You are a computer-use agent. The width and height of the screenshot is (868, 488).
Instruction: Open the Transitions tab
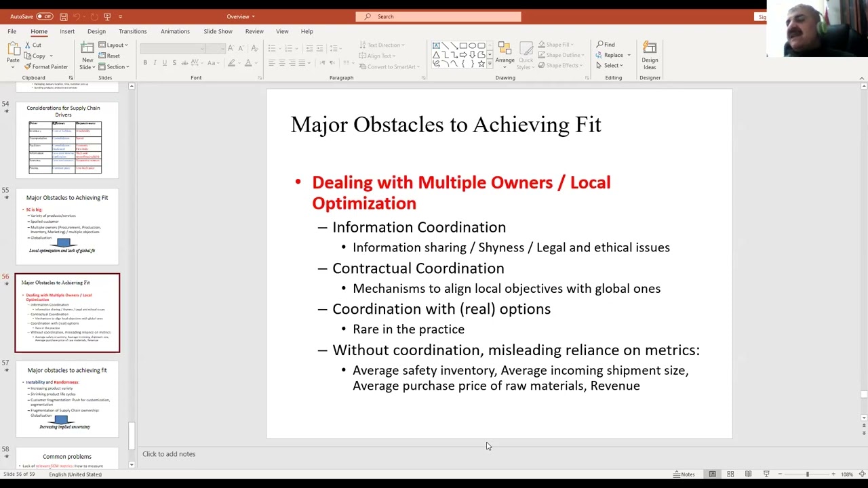click(132, 31)
